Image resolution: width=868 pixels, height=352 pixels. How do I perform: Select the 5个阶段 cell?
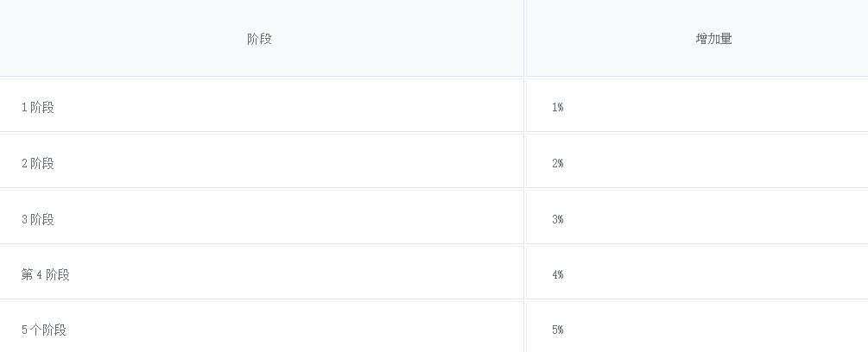pos(44,330)
